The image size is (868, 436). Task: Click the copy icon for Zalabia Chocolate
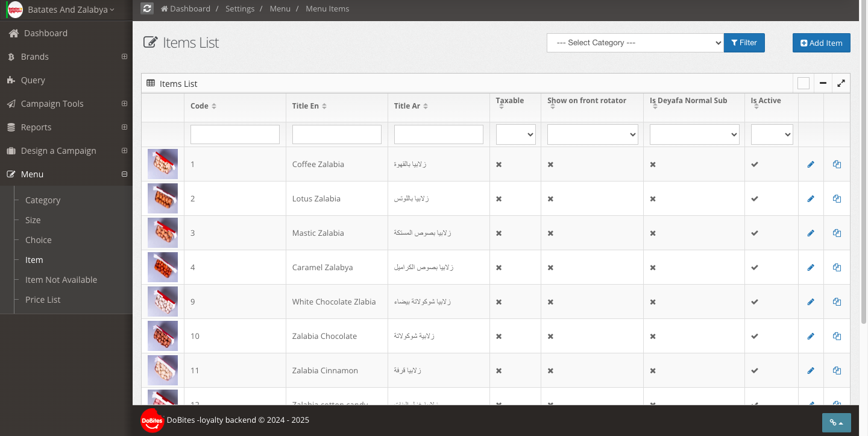point(837,336)
